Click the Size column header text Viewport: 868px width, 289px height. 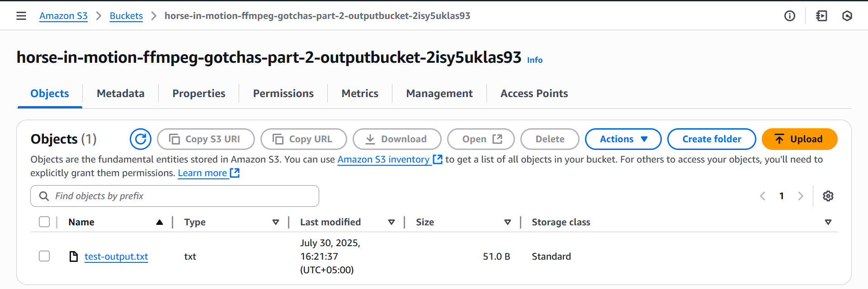point(425,222)
